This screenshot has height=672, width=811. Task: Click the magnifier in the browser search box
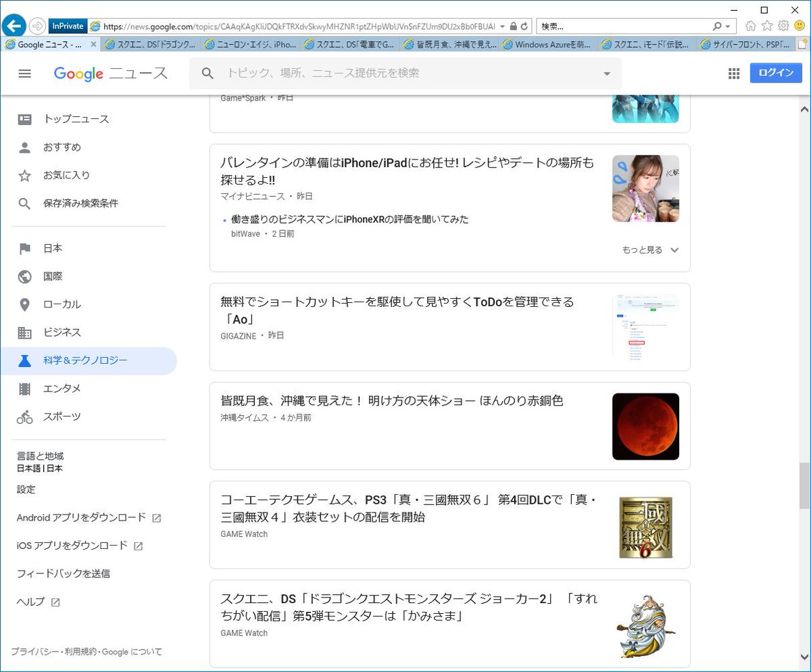pos(718,26)
